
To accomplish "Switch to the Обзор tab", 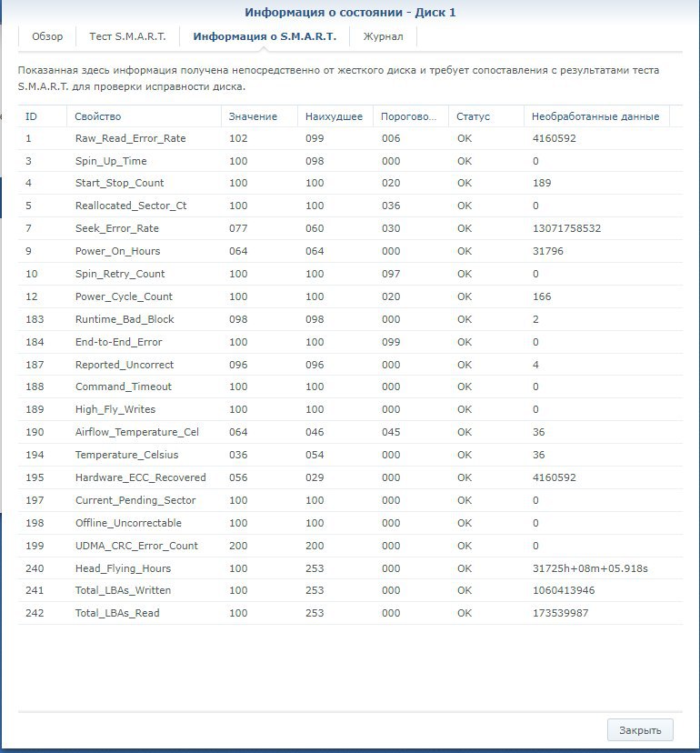I will [x=47, y=36].
